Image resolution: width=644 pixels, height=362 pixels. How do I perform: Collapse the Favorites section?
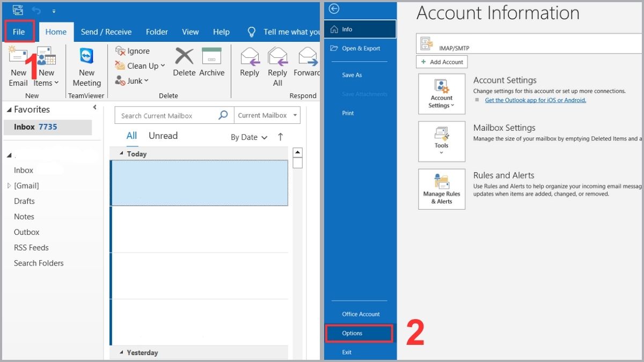(9, 109)
